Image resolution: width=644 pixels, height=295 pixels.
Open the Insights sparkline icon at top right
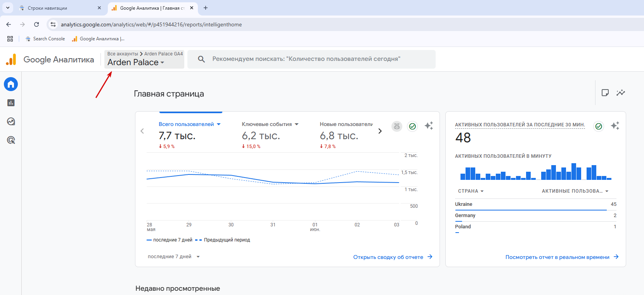tap(621, 93)
